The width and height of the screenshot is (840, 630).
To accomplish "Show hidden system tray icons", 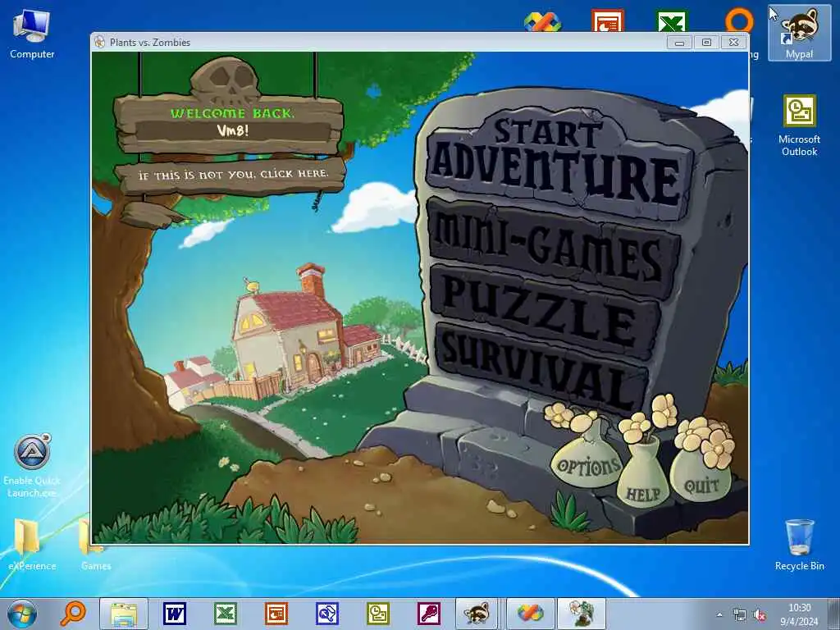I will (x=719, y=614).
